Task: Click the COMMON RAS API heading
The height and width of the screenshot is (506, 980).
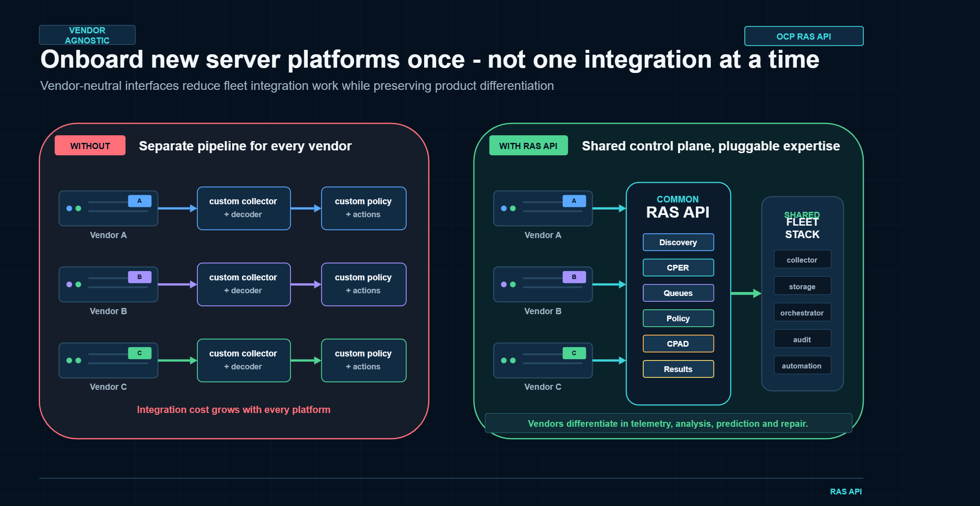Action: 678,207
